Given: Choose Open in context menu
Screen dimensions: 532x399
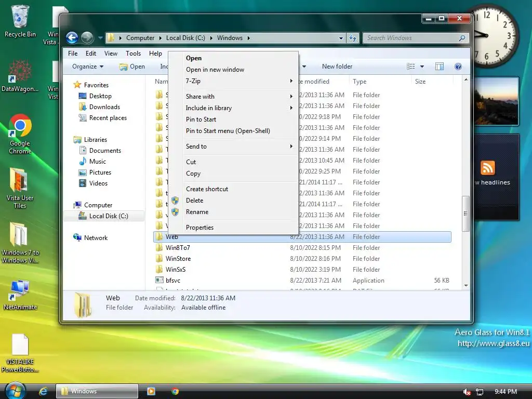Looking at the screenshot, I should [233, 58].
